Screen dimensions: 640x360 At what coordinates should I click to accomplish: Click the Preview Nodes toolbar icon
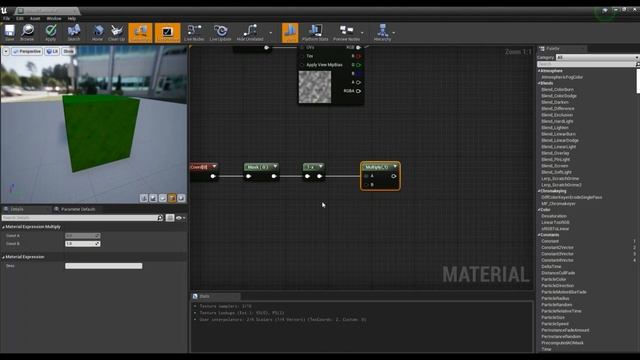click(346, 32)
